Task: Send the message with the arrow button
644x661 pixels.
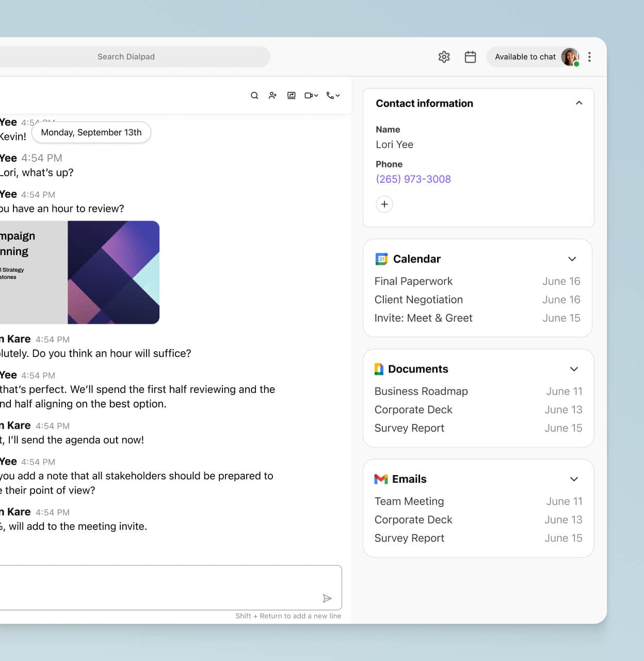Action: [327, 598]
